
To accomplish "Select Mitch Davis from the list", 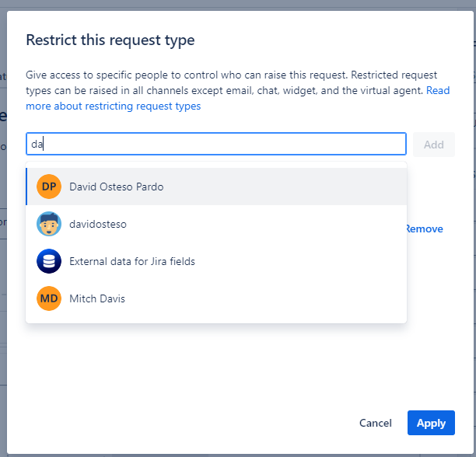I will tap(97, 298).
